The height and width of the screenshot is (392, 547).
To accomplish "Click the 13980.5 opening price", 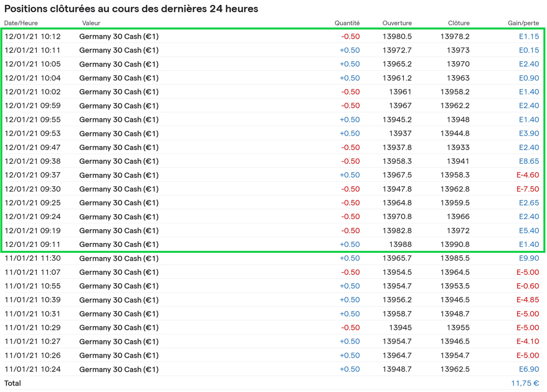I will (397, 37).
